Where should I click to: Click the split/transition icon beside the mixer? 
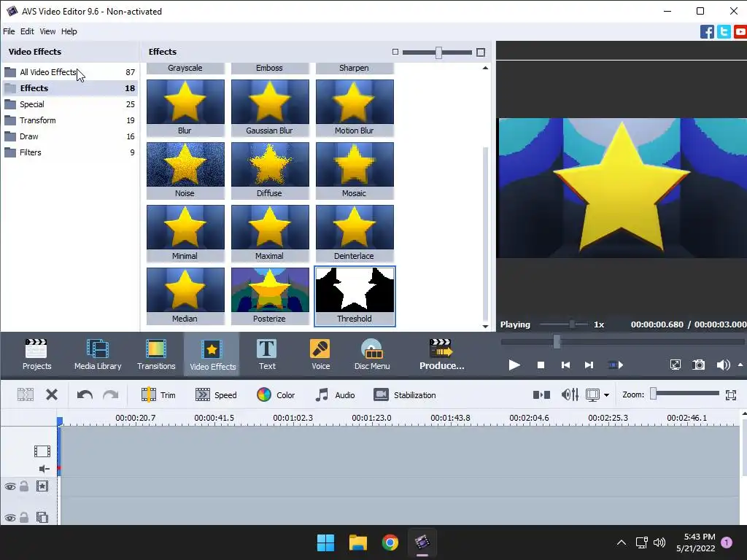point(541,394)
